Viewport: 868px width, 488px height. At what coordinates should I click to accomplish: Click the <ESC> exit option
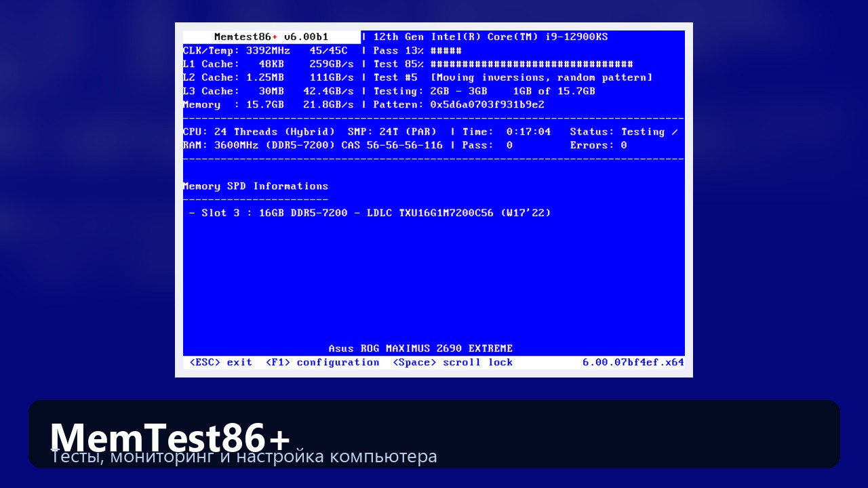pyautogui.click(x=221, y=362)
